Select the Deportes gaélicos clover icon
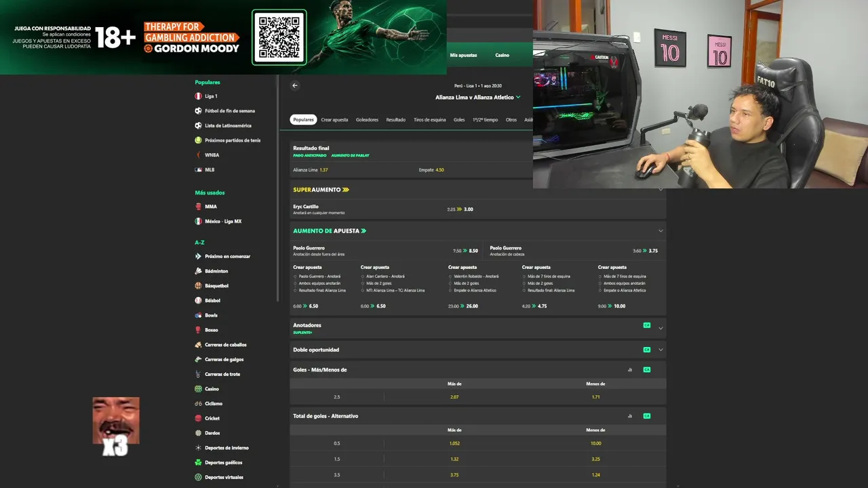The width and height of the screenshot is (868, 488). coord(198,462)
